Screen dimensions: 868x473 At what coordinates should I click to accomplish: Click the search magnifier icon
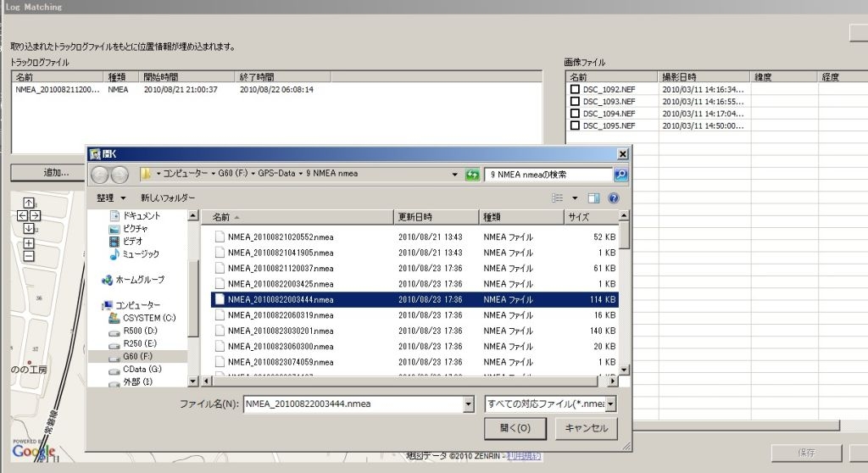[620, 175]
